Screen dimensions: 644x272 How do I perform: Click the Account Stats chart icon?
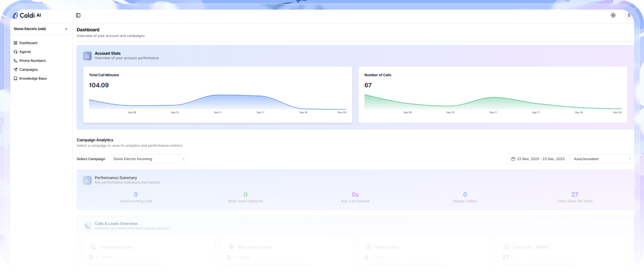(87, 56)
